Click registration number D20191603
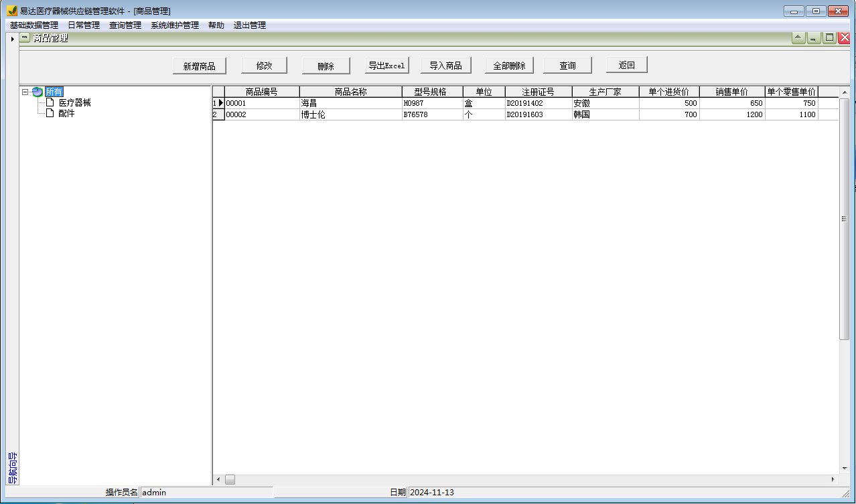The image size is (856, 504). (539, 114)
